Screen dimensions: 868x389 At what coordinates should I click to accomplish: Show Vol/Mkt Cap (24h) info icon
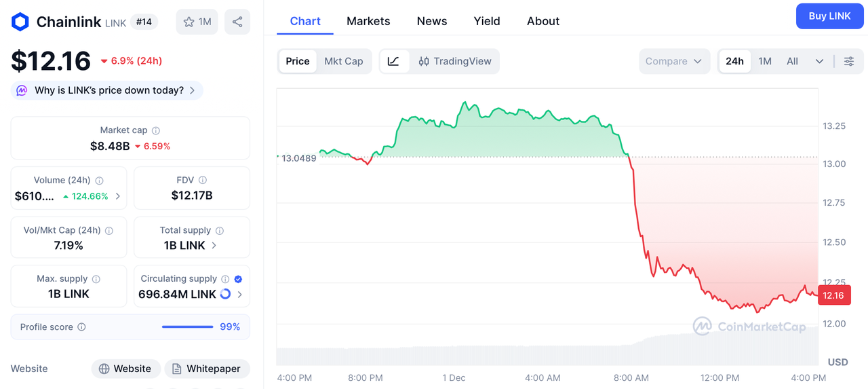pyautogui.click(x=109, y=230)
